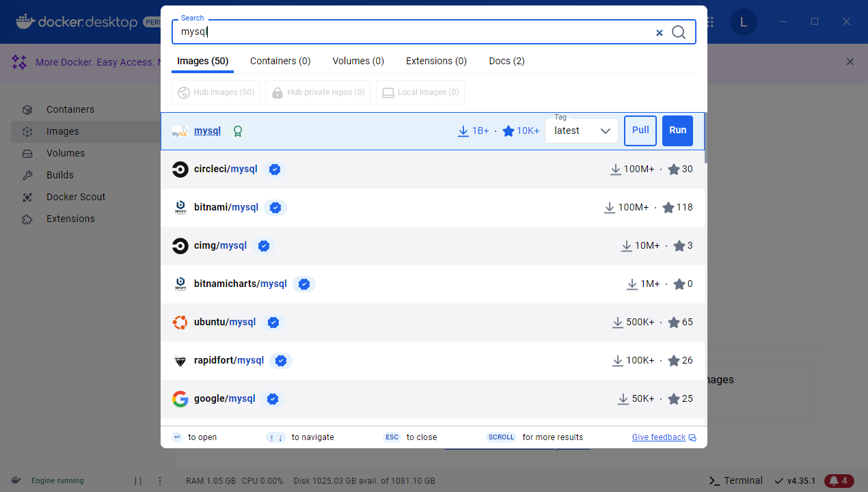Click the search results scrollbar
Image resolution: width=868 pixels, height=492 pixels.
pyautogui.click(x=705, y=137)
